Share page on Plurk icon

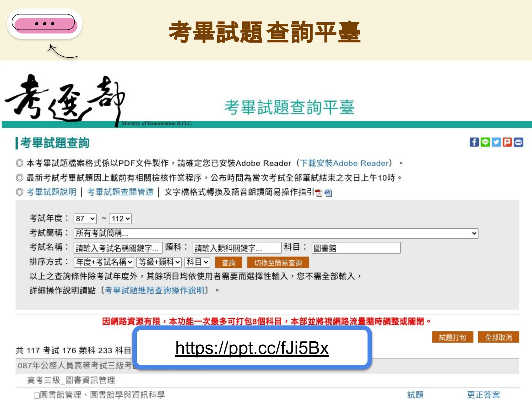507,142
